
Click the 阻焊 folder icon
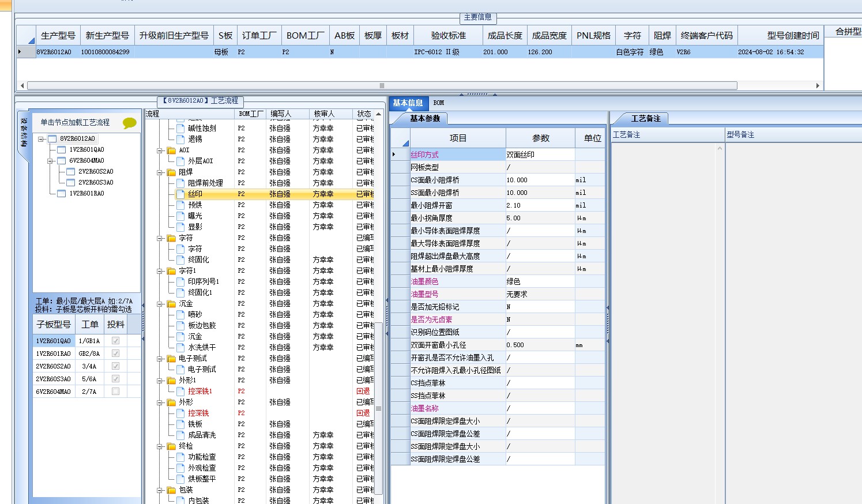click(x=171, y=172)
